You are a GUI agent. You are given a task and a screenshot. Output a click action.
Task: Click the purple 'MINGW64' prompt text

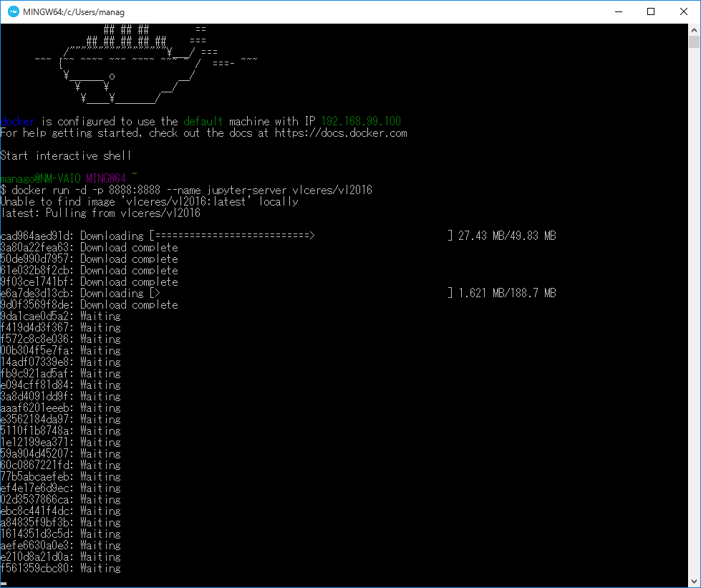(106, 178)
